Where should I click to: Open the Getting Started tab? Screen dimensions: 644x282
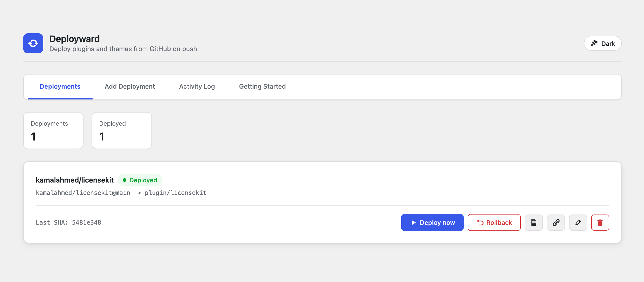point(262,86)
